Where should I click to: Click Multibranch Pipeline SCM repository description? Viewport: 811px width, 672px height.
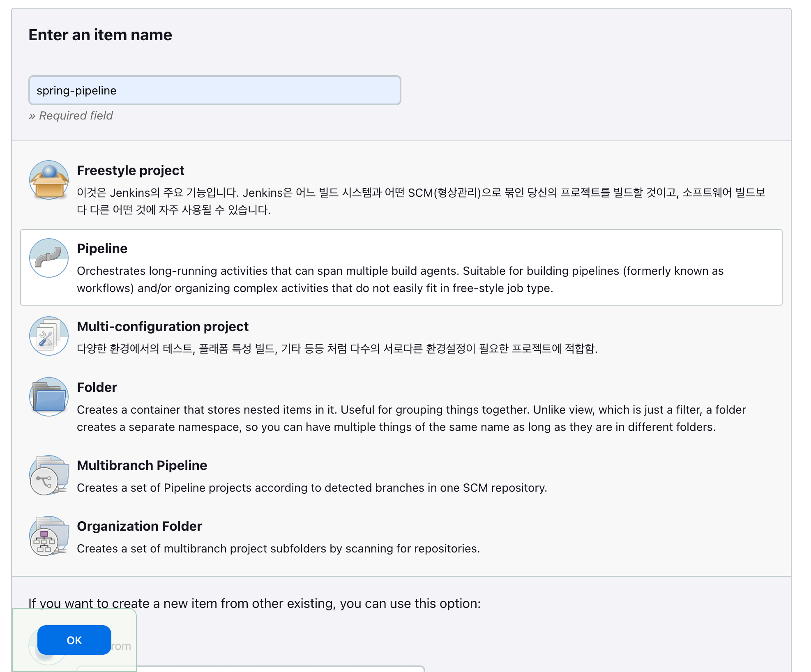pos(311,488)
